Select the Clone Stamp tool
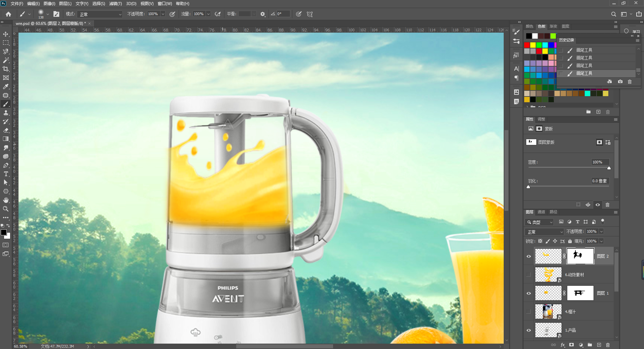Image resolution: width=644 pixels, height=349 pixels. tap(6, 113)
